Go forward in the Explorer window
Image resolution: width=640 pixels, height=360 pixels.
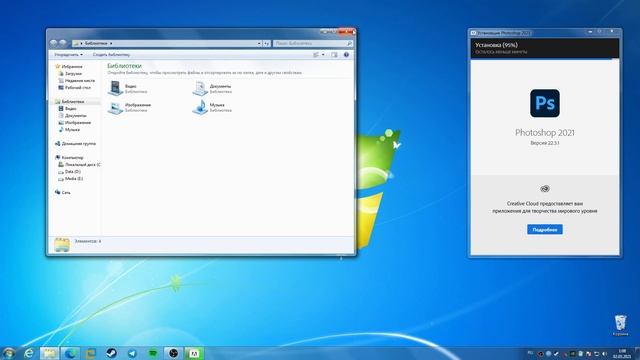tap(62, 43)
